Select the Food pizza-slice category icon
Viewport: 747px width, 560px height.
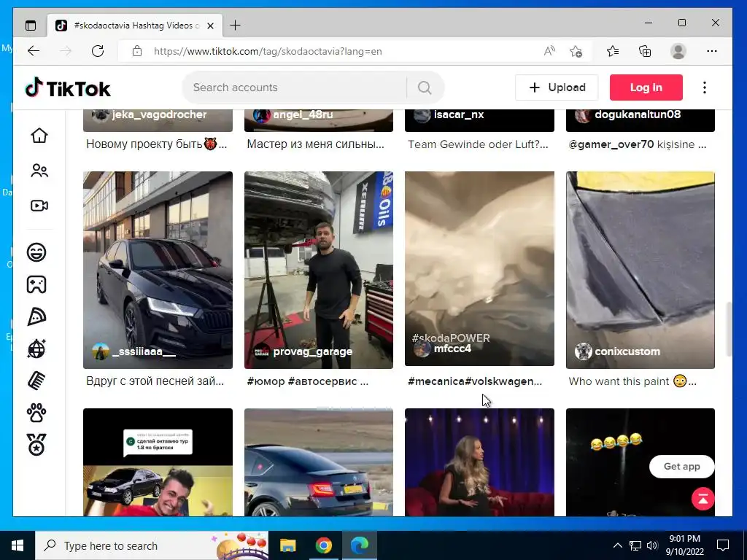pos(36,316)
